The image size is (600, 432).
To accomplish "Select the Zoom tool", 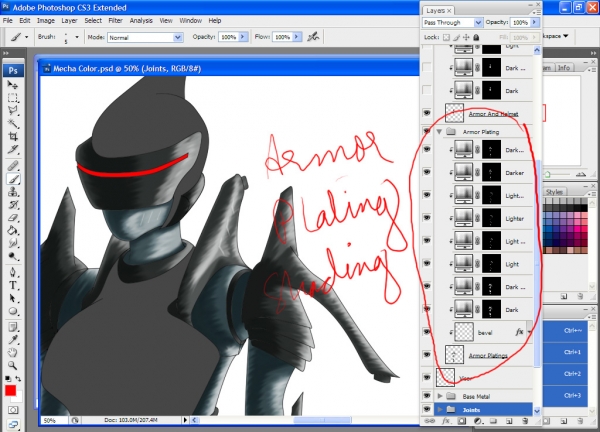I will 13,365.
